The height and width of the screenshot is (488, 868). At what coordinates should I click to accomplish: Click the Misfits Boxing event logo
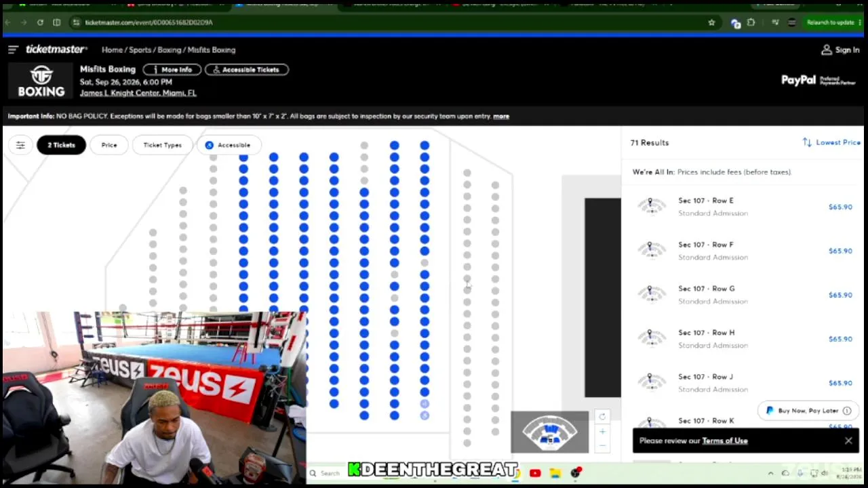[x=41, y=81]
